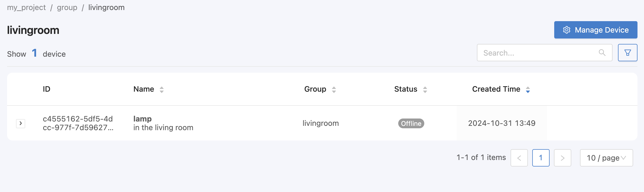Navigate to my_project breadcrumb
Image resolution: width=644 pixels, height=192 pixels.
point(26,8)
